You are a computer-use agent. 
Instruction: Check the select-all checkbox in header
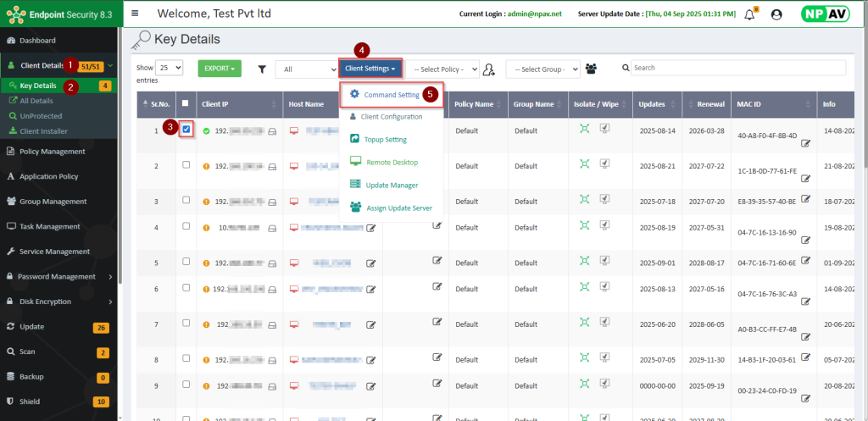pos(186,103)
